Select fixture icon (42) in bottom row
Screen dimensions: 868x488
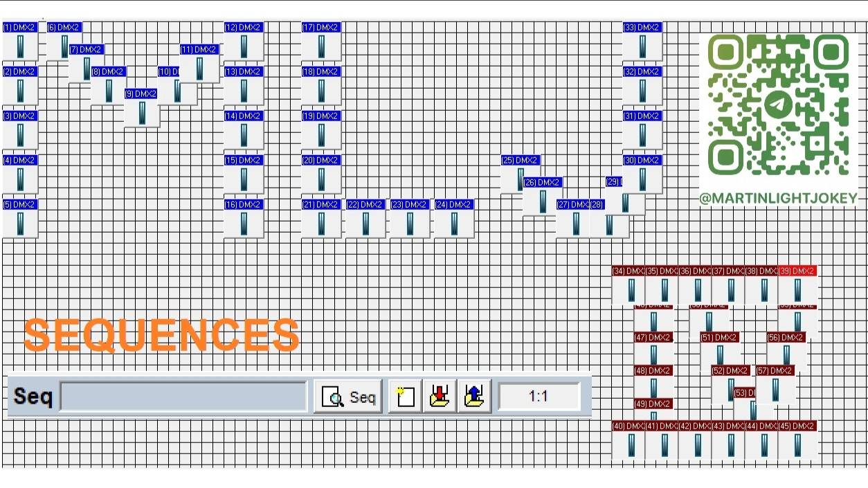tap(695, 440)
